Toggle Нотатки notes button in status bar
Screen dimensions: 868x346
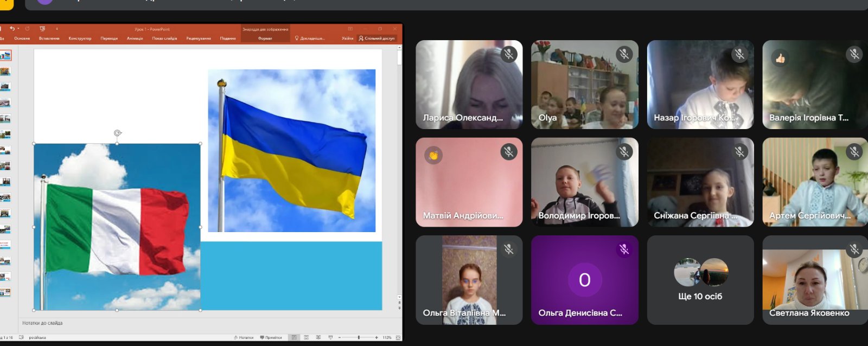(x=244, y=337)
